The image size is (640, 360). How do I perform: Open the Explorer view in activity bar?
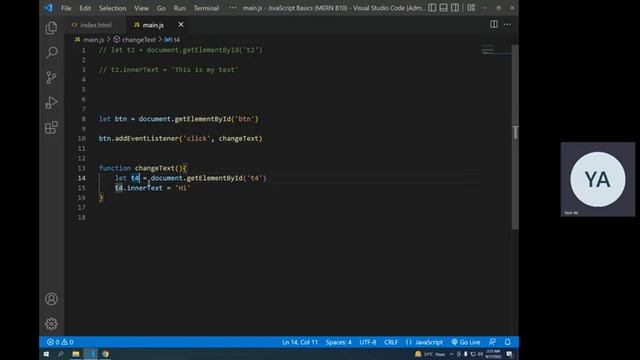[51, 28]
